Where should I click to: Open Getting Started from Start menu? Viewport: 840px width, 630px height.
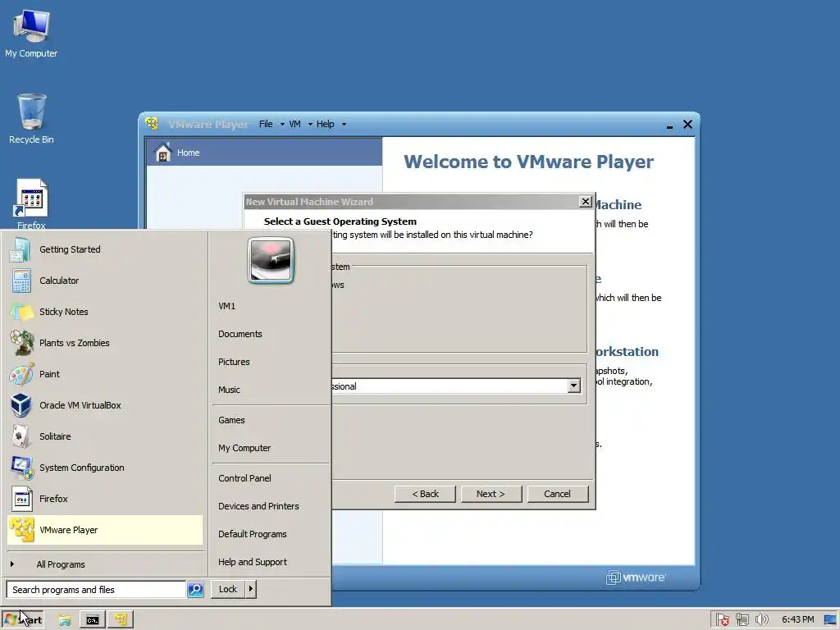pos(105,249)
